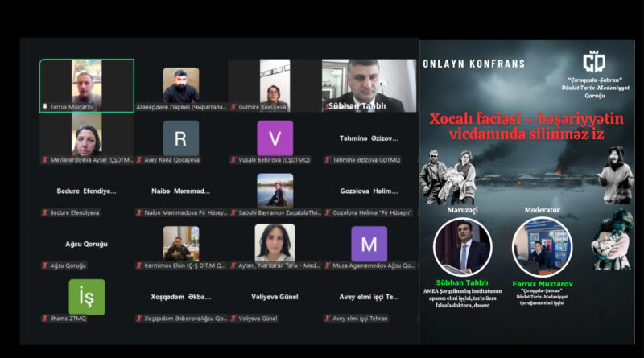Select Aytan Nardaran Tarix profile photo tile

[275, 243]
